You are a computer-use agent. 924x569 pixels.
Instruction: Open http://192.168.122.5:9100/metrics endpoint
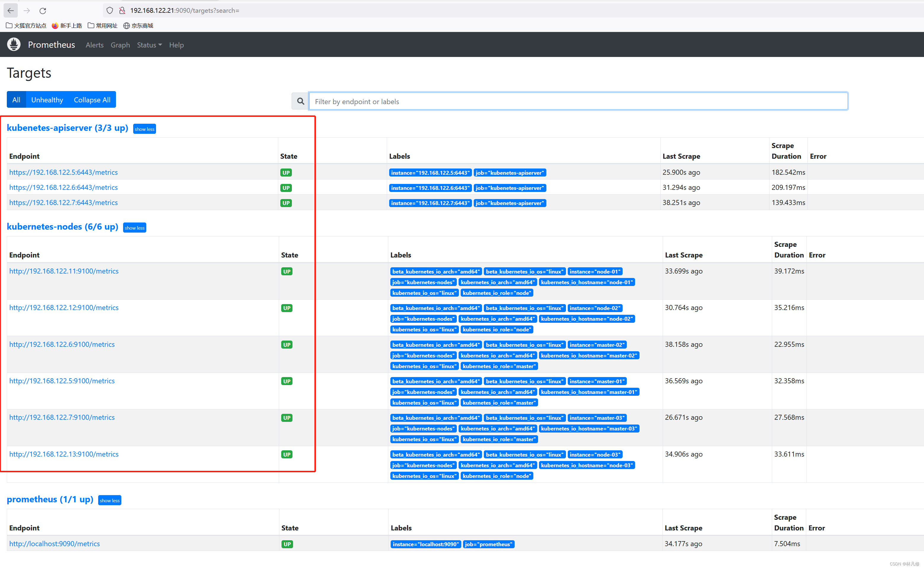click(x=62, y=381)
